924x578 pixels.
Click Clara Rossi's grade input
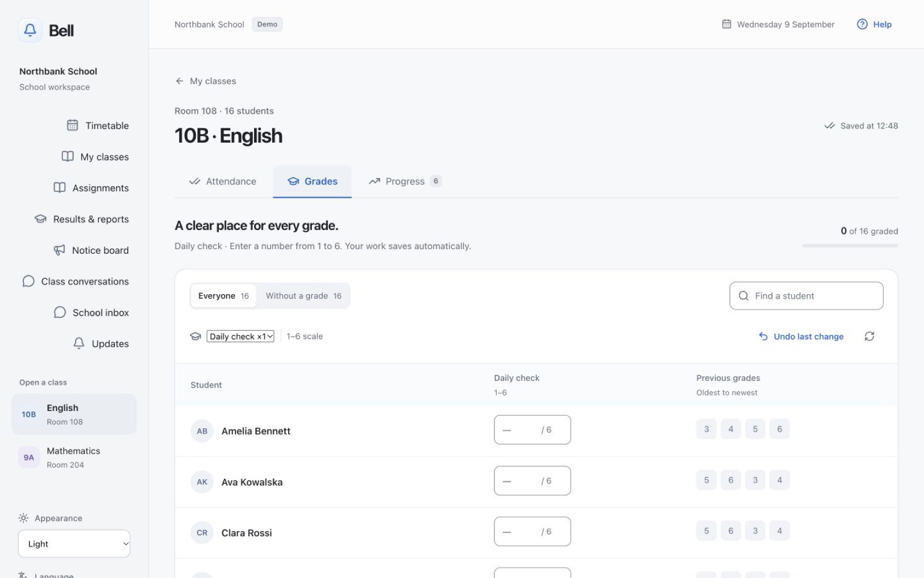tap(532, 531)
